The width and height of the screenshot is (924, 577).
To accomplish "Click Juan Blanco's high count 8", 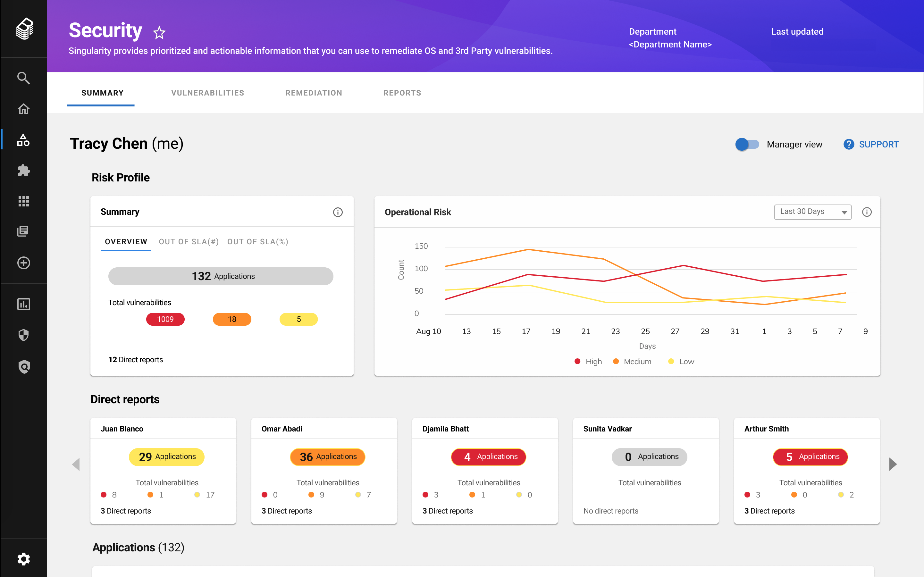I will (114, 495).
